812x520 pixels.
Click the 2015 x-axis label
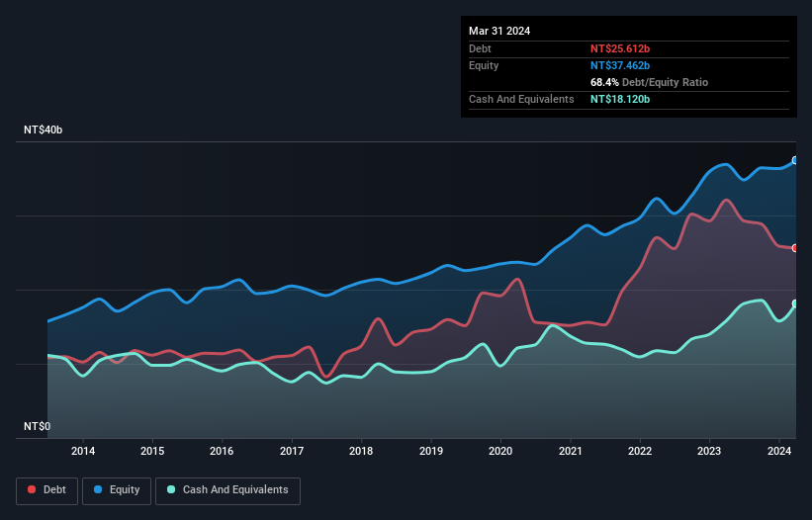click(152, 451)
